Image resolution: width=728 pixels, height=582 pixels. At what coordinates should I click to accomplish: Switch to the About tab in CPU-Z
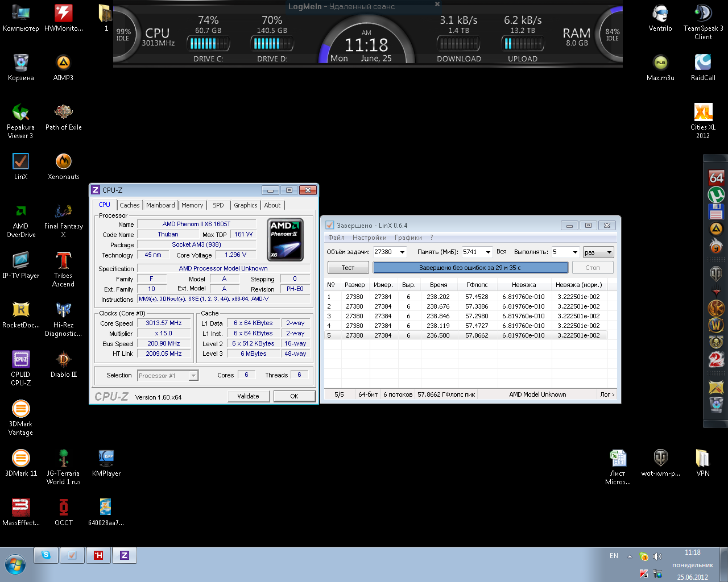(272, 206)
